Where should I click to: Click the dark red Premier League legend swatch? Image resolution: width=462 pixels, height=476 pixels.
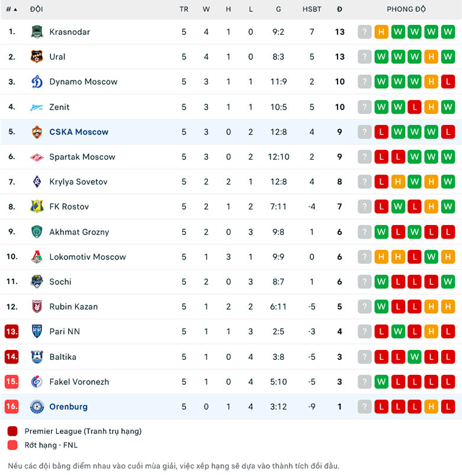[12, 431]
